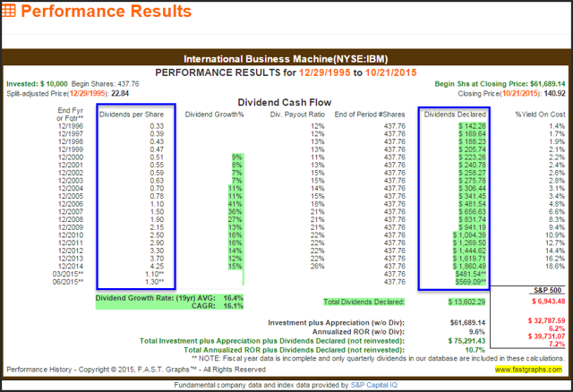Select the 12/2006 row label
The image size is (573, 392).
[71, 204]
